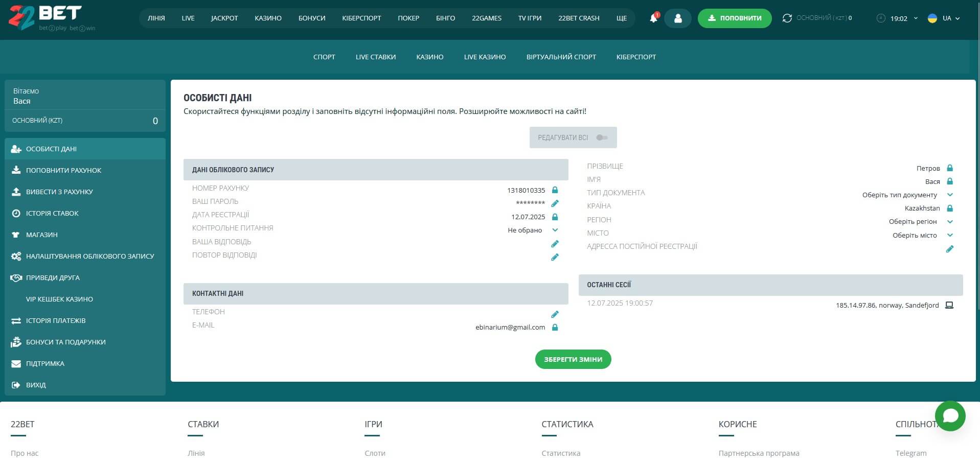Expand the UA language chevron
The height and width of the screenshot is (464, 980).
click(x=958, y=18)
